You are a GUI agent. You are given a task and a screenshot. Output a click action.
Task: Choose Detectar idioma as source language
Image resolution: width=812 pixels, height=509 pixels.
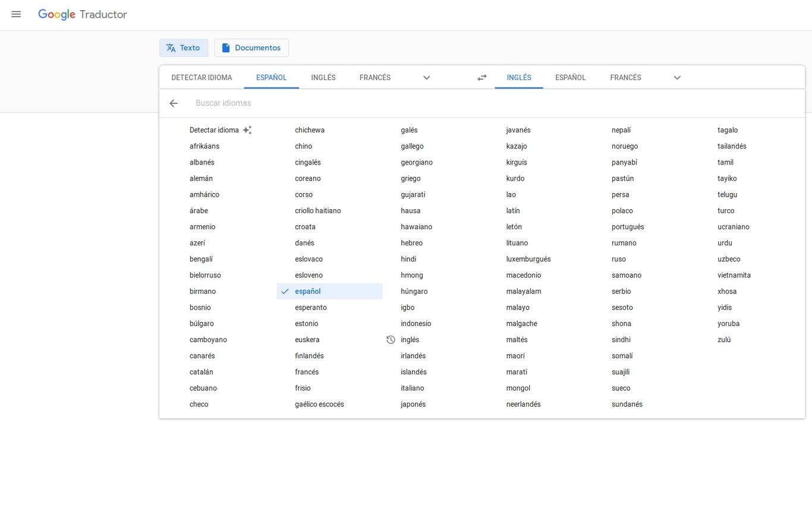pyautogui.click(x=214, y=129)
